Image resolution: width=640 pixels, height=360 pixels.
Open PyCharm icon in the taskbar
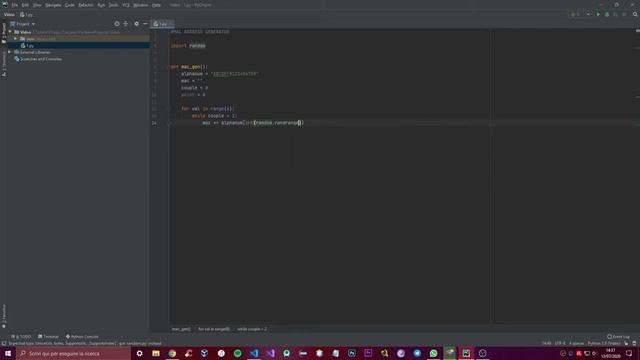(x=466, y=353)
